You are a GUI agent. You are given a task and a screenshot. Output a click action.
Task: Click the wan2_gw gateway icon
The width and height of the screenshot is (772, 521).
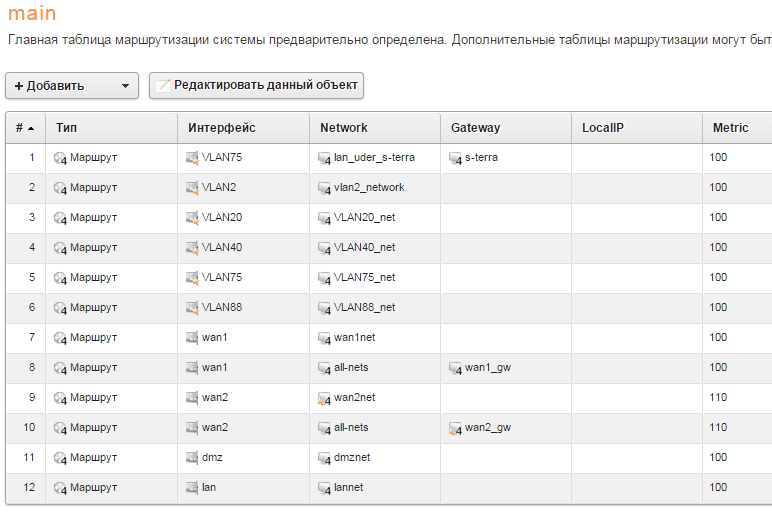[x=456, y=428]
